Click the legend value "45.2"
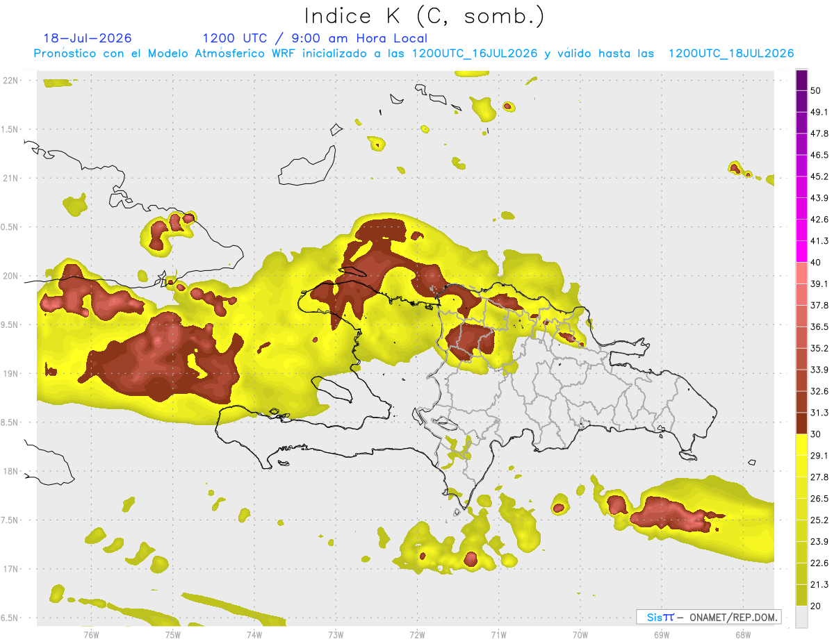834x644 pixels. coord(819,176)
